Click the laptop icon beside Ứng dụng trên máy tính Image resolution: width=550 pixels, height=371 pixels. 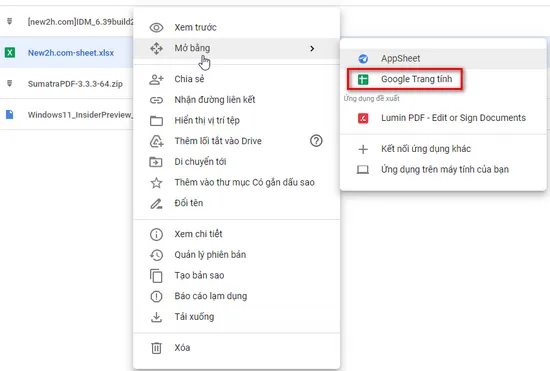[x=363, y=170]
